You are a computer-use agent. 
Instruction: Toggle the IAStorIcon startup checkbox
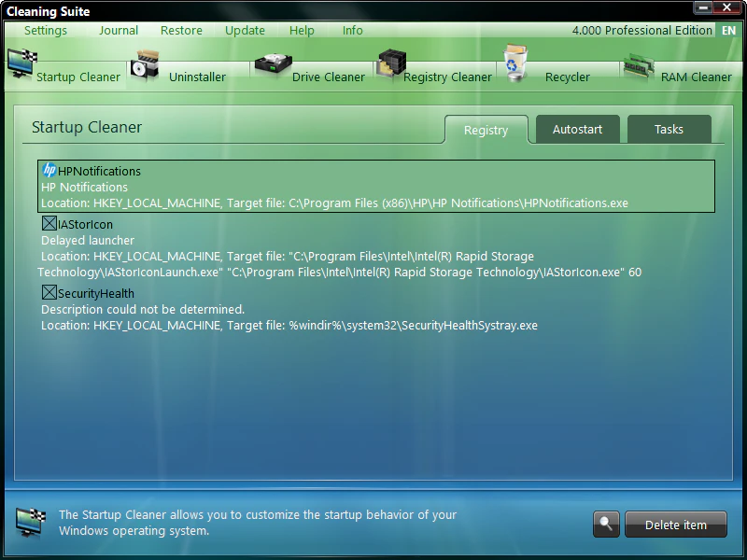pos(49,224)
